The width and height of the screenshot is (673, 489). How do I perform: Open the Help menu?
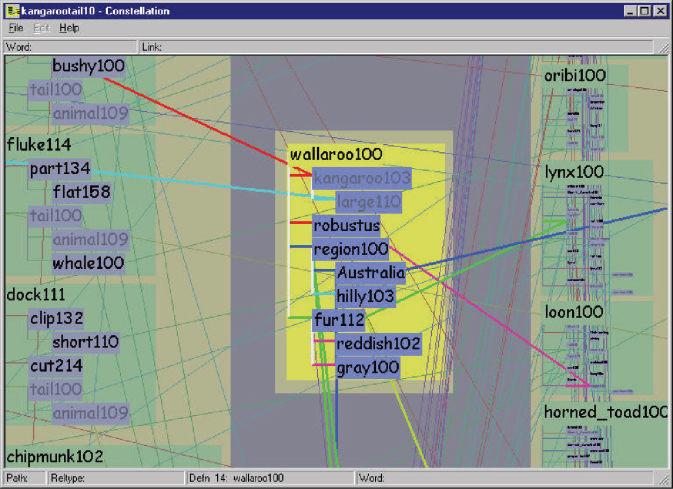click(69, 28)
